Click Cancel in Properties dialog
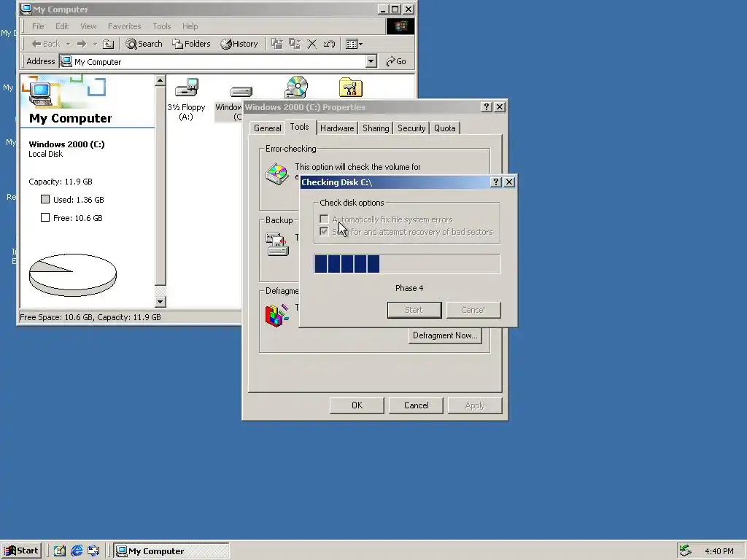This screenshot has width=747, height=560. pos(416,405)
